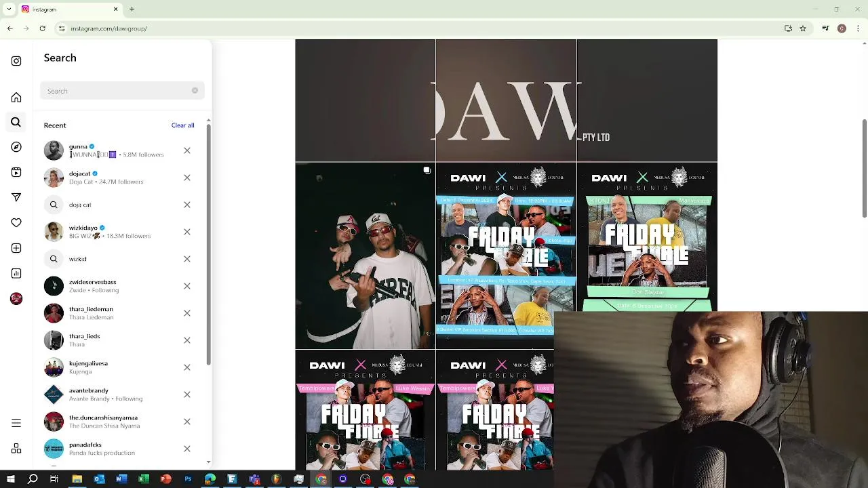Go to Instagram Home

pyautogui.click(x=16, y=98)
